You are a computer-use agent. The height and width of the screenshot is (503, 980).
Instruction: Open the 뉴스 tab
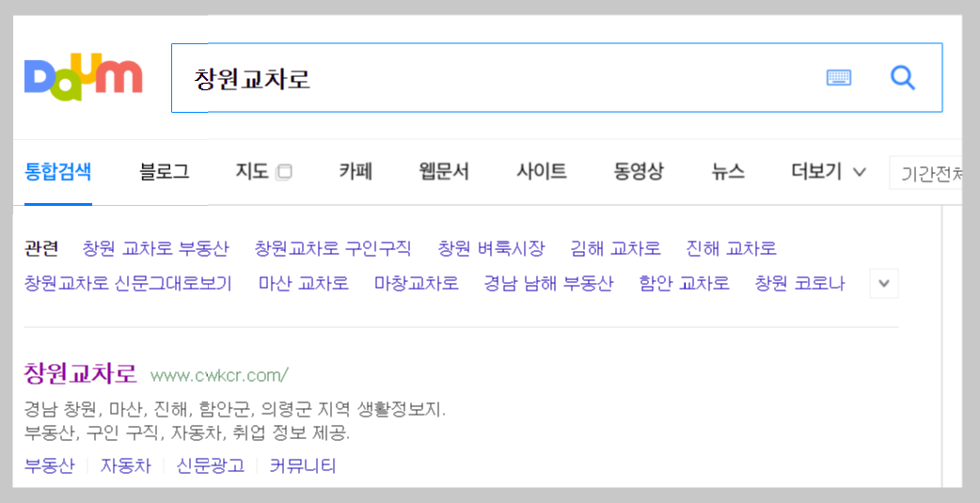coord(728,171)
